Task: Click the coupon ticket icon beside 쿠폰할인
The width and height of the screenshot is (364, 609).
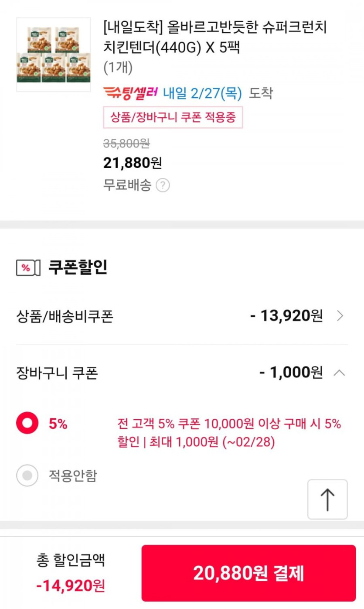Action: pyautogui.click(x=28, y=267)
